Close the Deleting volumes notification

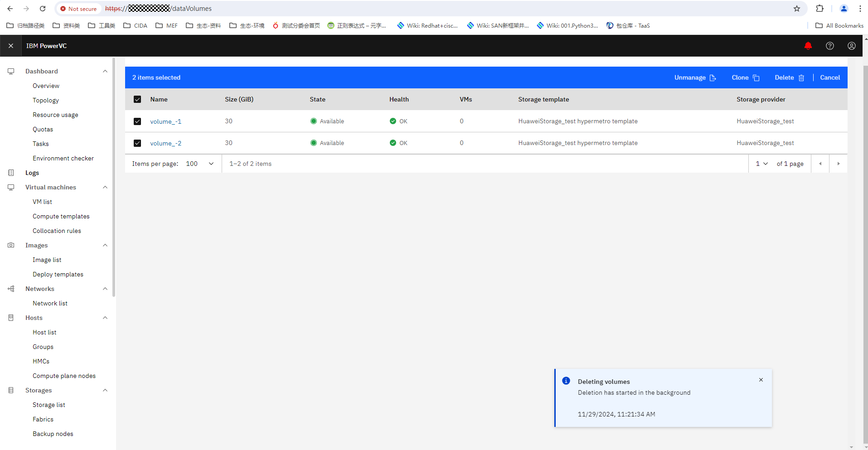click(761, 380)
